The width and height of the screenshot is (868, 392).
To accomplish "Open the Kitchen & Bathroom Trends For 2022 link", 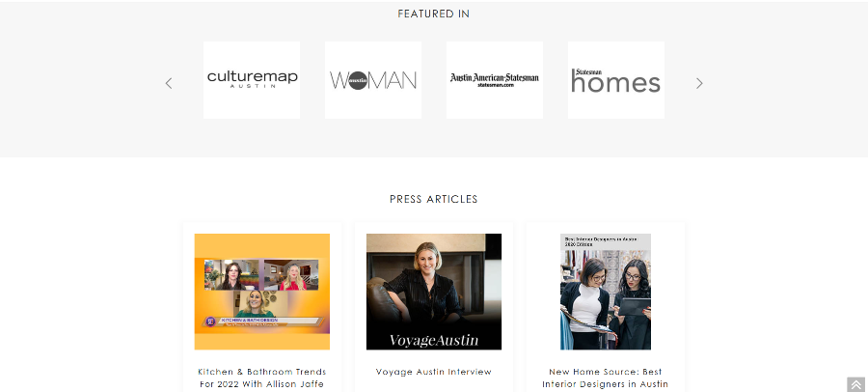I will [261, 378].
